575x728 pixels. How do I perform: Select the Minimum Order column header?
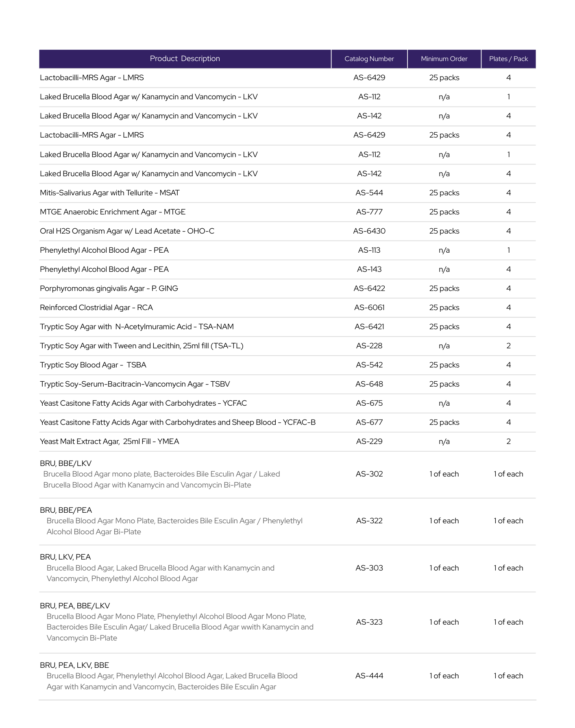coord(444,59)
